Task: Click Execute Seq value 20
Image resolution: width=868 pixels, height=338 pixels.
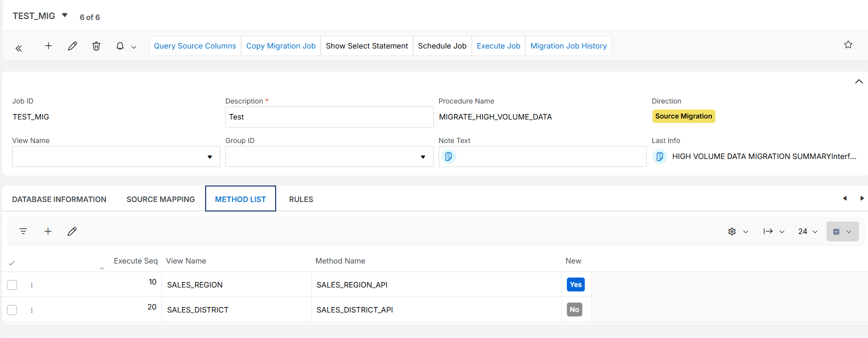Action: 152,307
